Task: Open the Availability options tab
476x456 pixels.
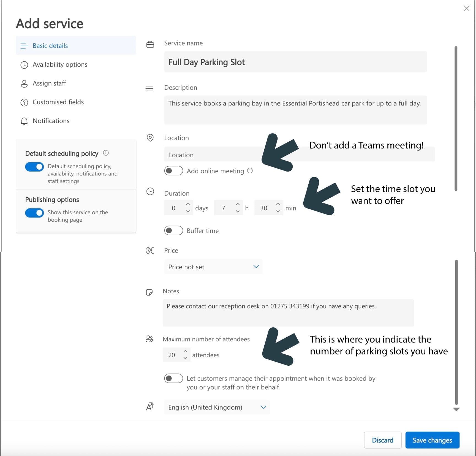Action: coord(60,64)
